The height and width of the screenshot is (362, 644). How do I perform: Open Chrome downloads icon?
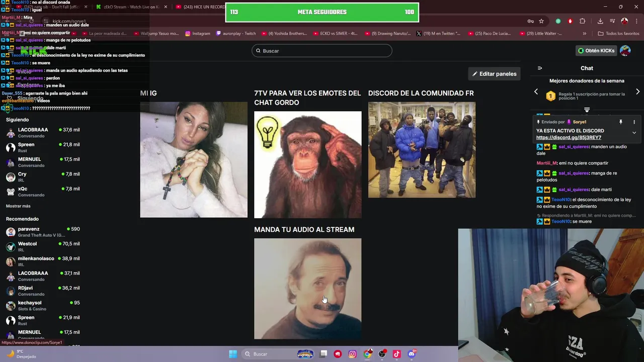tap(600, 21)
